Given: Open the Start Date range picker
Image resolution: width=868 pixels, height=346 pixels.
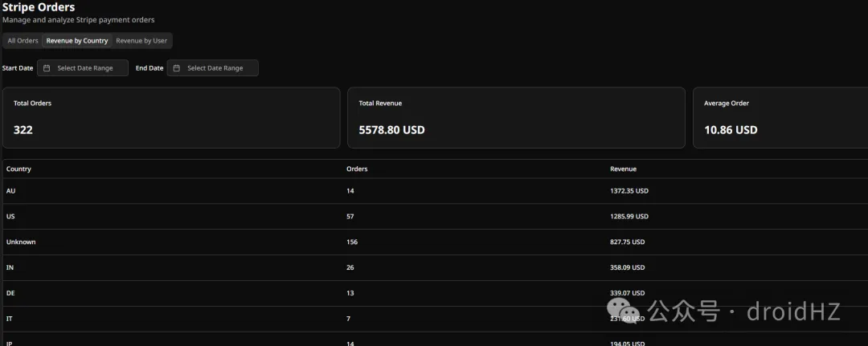Looking at the screenshot, I should (x=84, y=68).
